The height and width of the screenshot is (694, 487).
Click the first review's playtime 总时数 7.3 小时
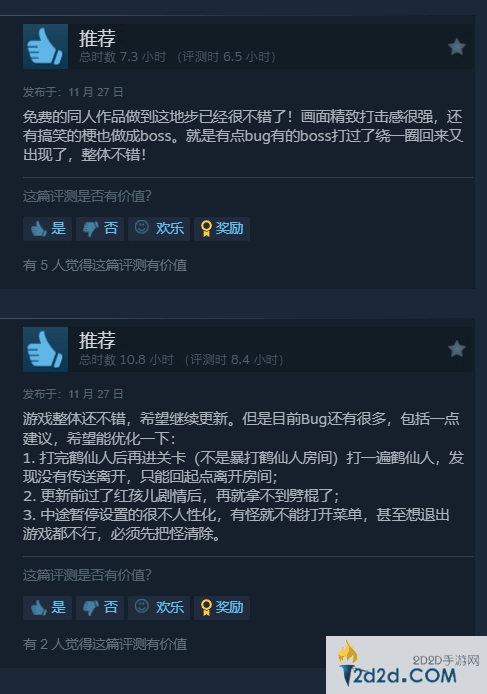coord(123,57)
